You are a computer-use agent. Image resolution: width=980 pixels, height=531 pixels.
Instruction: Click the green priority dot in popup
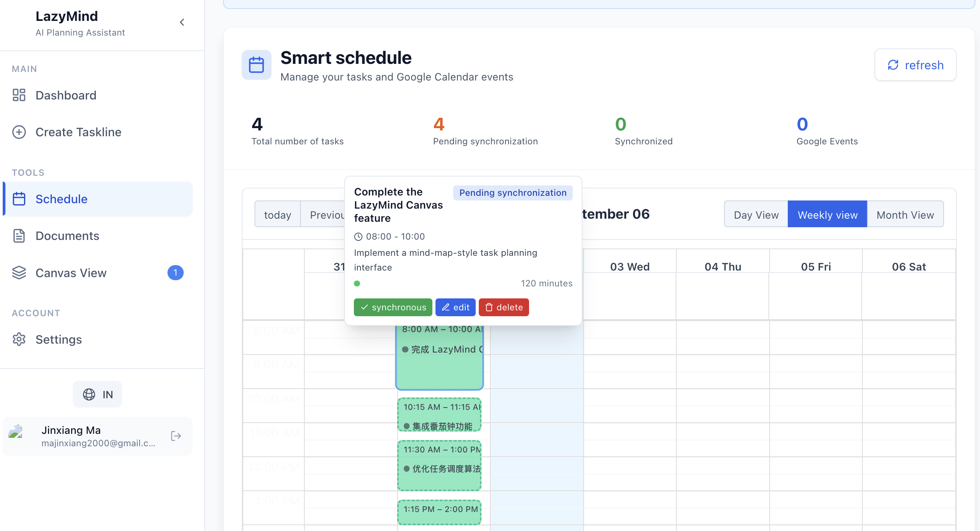click(357, 284)
